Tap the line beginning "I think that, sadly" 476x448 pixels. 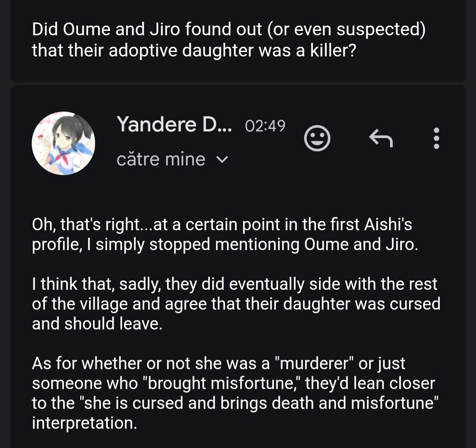click(x=234, y=284)
